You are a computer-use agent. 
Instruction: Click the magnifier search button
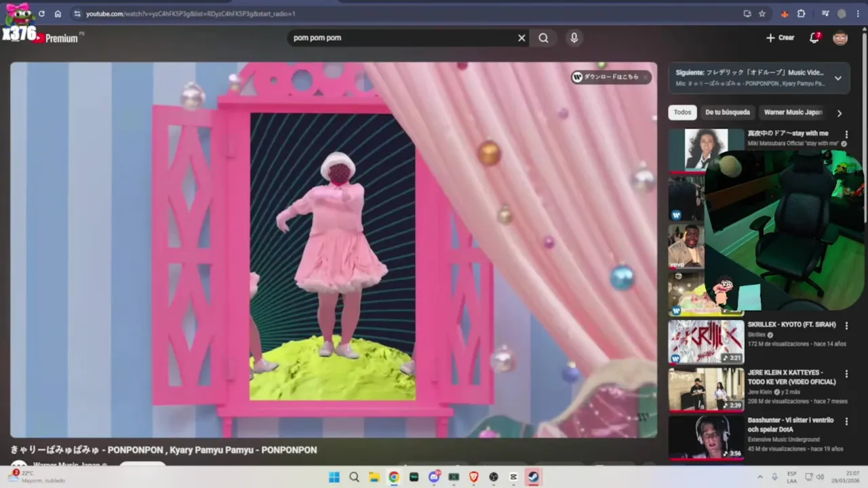click(543, 38)
